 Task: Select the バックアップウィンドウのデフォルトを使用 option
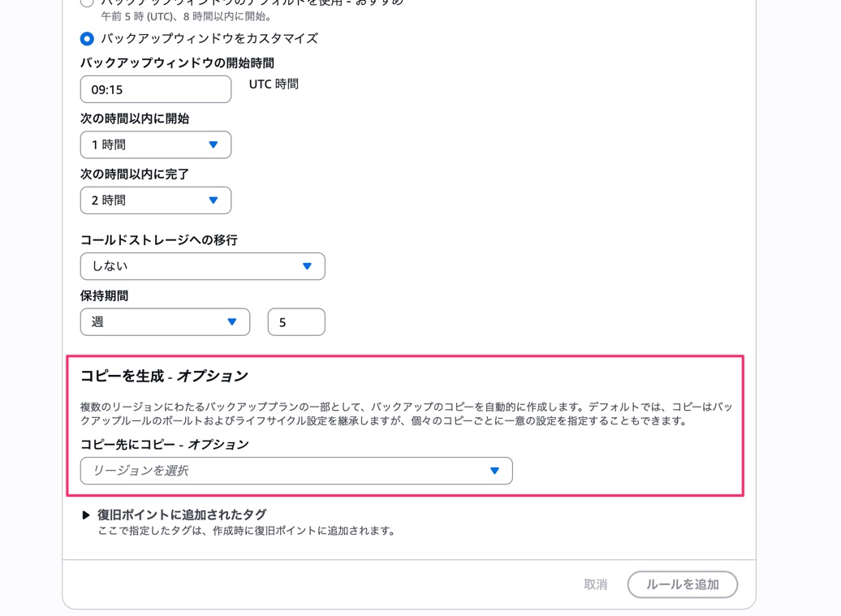tap(87, 2)
